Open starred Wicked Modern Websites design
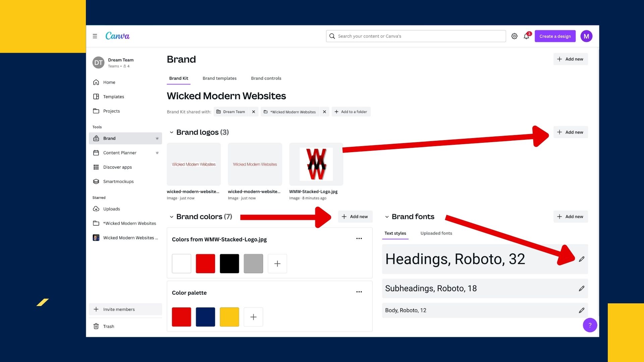This screenshot has width=644, height=362. coord(125,238)
